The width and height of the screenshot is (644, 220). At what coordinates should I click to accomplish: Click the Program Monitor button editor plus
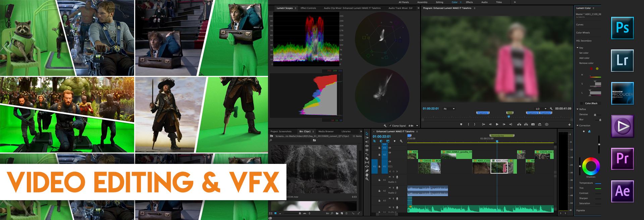pyautogui.click(x=569, y=125)
